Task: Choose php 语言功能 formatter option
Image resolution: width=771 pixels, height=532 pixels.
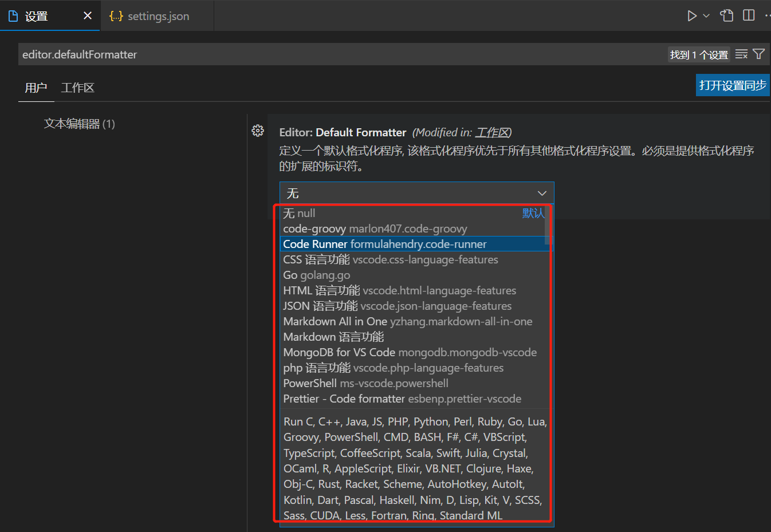Action: point(412,368)
